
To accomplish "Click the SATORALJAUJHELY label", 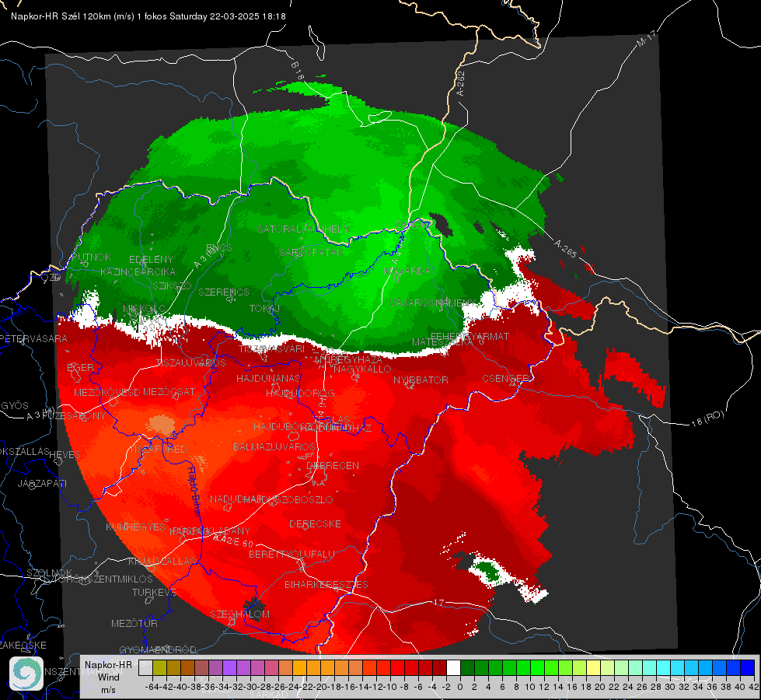I will pyautogui.click(x=303, y=229).
